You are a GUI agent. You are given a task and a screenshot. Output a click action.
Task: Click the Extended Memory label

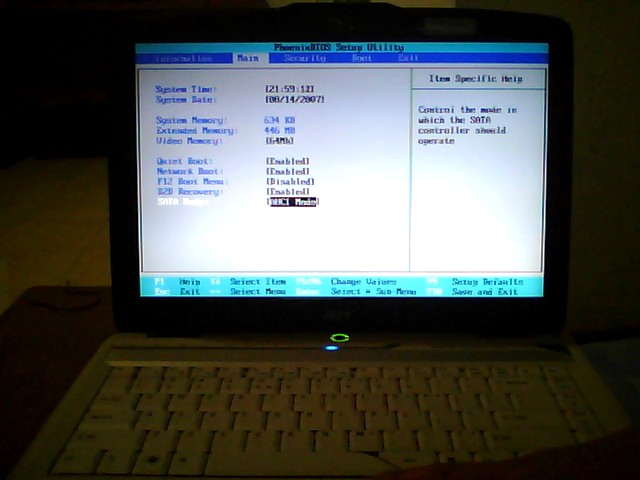point(196,131)
